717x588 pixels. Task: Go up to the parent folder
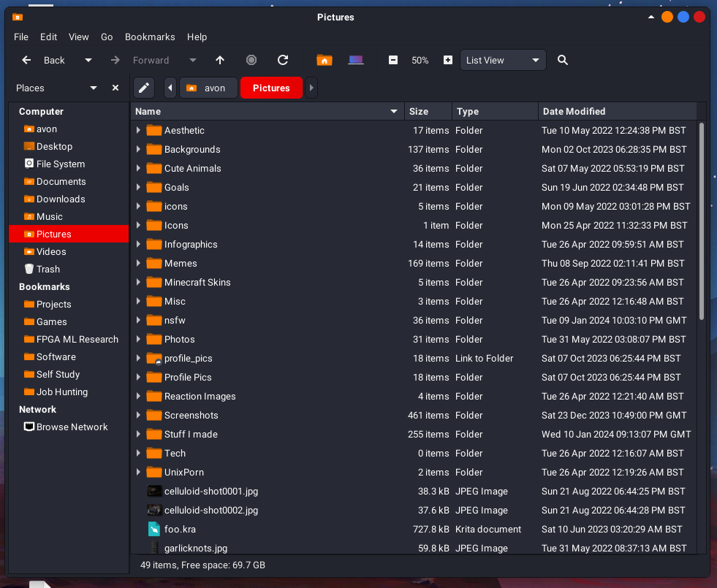(220, 61)
